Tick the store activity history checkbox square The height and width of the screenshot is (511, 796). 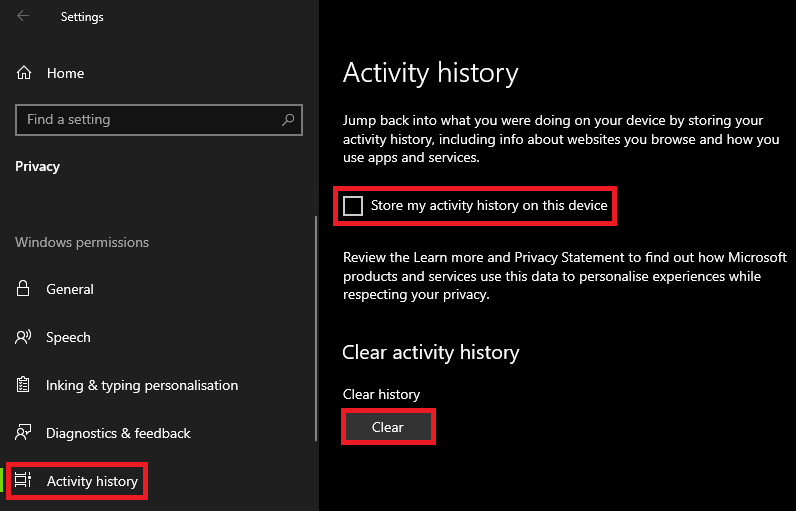pyautogui.click(x=353, y=206)
